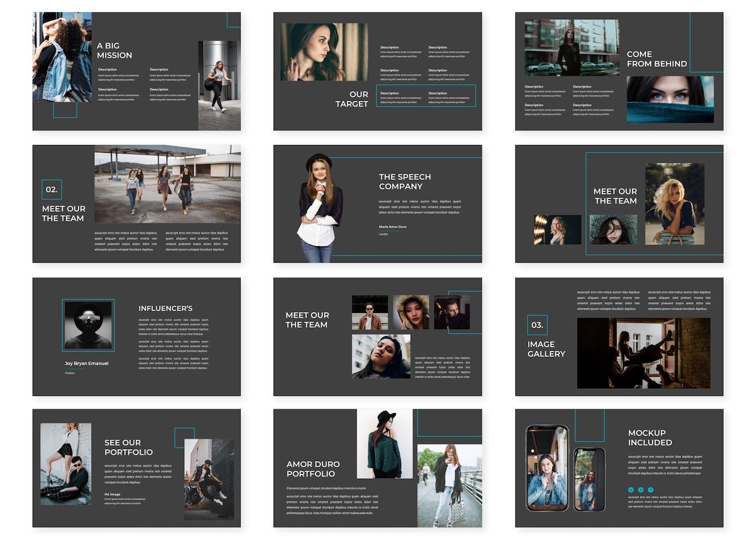Click the Instagram icon on the Mockup slide

coord(641,489)
